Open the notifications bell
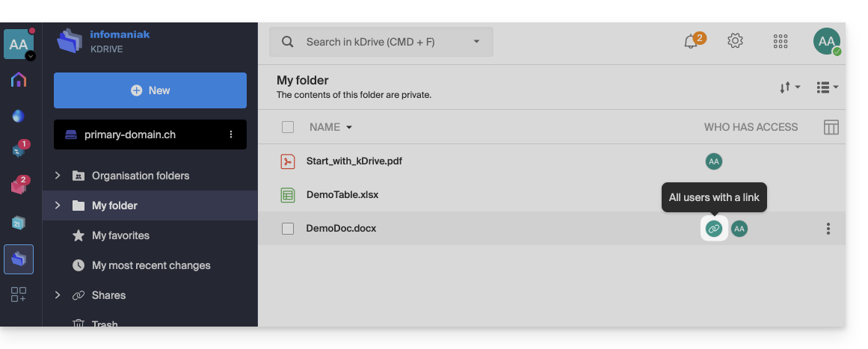 click(x=692, y=42)
